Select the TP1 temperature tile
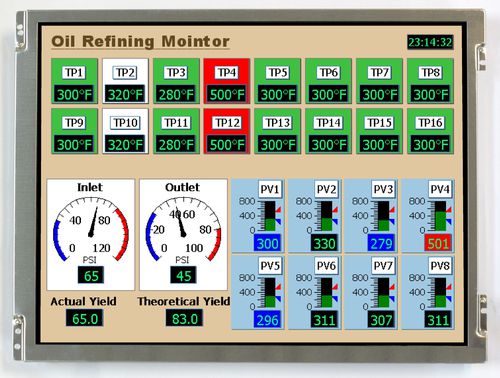Image resolution: width=500 pixels, height=378 pixels. [x=74, y=81]
